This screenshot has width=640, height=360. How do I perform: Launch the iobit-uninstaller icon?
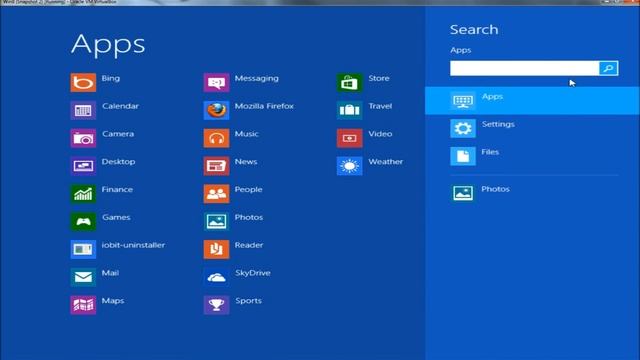pos(83,249)
